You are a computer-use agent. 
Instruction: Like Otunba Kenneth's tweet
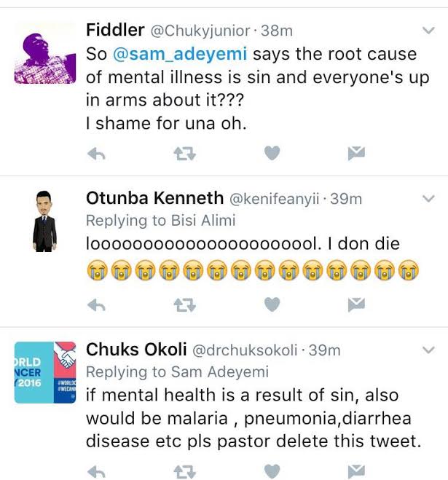(x=271, y=305)
